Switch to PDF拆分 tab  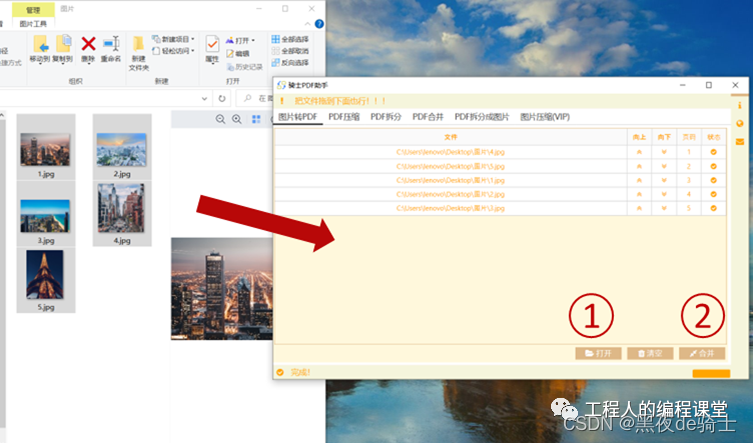386,117
